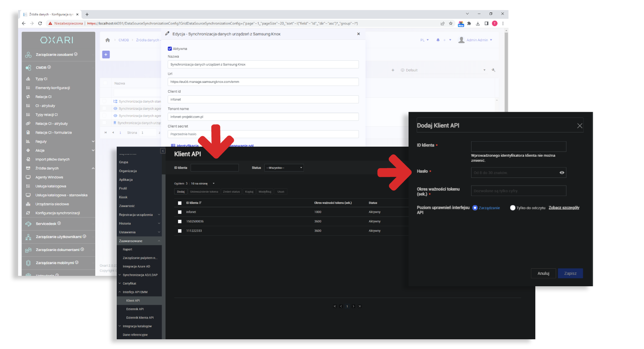Click the blue plus add button

tap(106, 55)
